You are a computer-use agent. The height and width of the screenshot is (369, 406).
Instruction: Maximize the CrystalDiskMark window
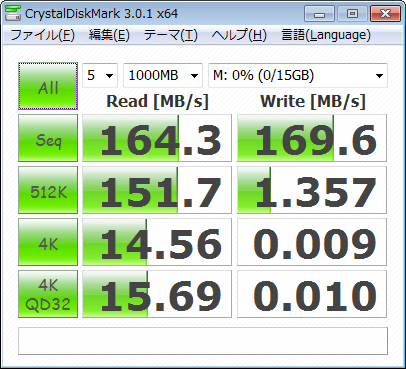tap(352, 14)
